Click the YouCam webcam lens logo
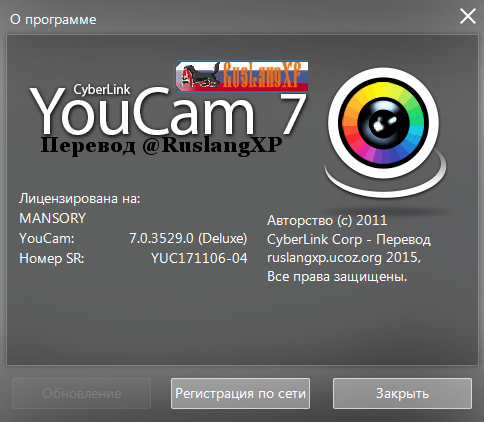The height and width of the screenshot is (422, 484). point(385,132)
